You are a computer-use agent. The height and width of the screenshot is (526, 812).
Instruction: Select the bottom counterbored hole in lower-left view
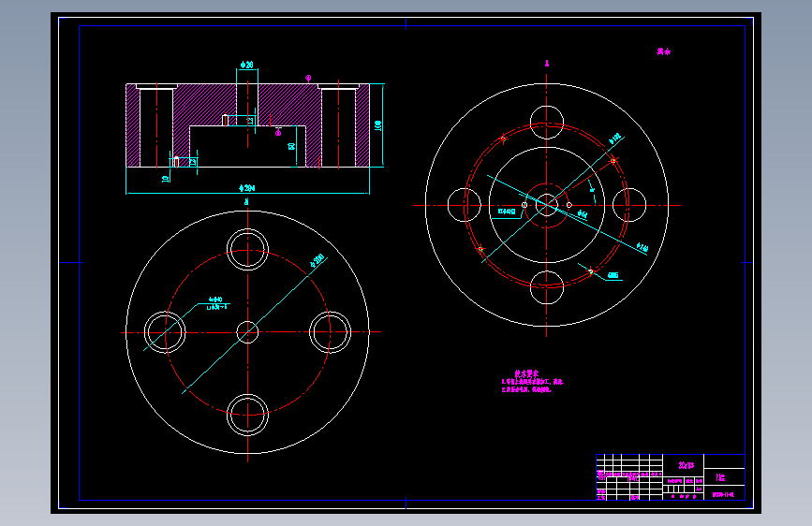[247, 416]
